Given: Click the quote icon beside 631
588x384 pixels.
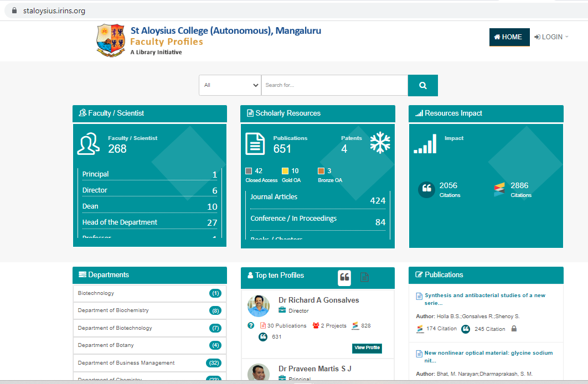Looking at the screenshot, I should point(263,337).
